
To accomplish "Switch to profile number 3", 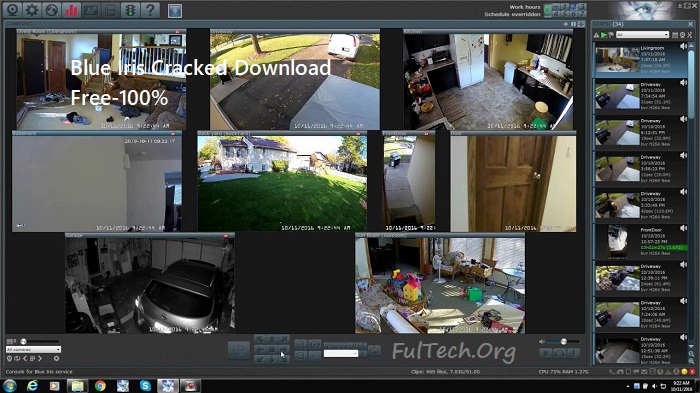I will [x=582, y=7].
